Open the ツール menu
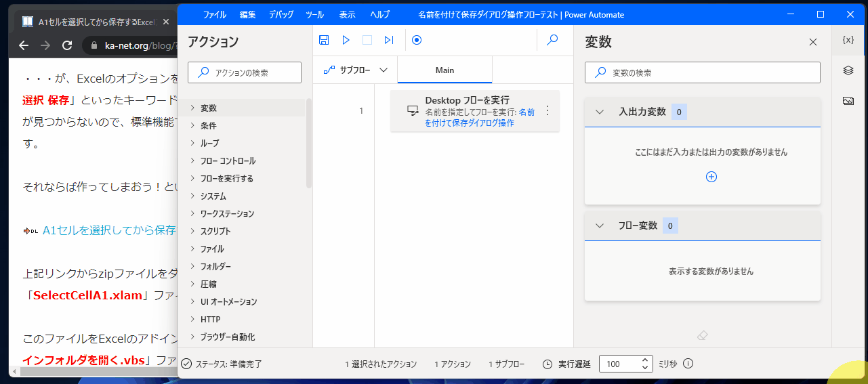The width and height of the screenshot is (868, 384). pos(314,14)
